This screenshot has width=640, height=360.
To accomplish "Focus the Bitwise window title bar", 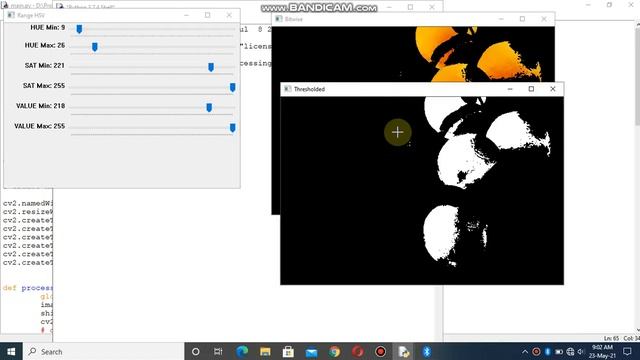I will click(413, 19).
